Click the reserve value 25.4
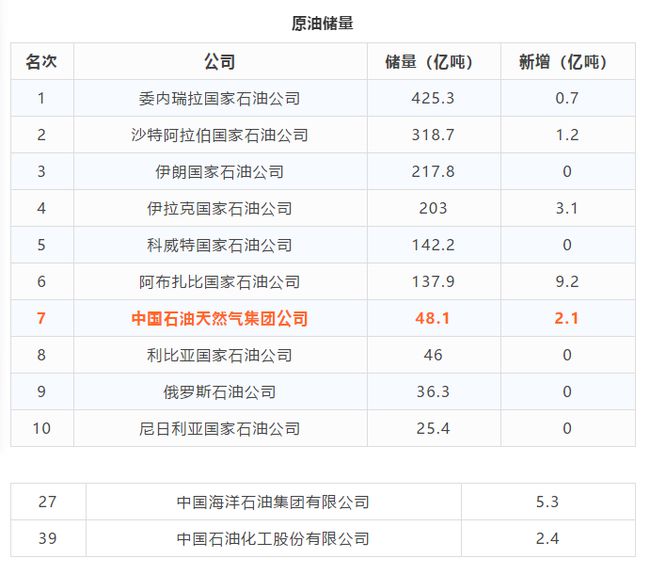The image size is (650, 574). pyautogui.click(x=433, y=429)
